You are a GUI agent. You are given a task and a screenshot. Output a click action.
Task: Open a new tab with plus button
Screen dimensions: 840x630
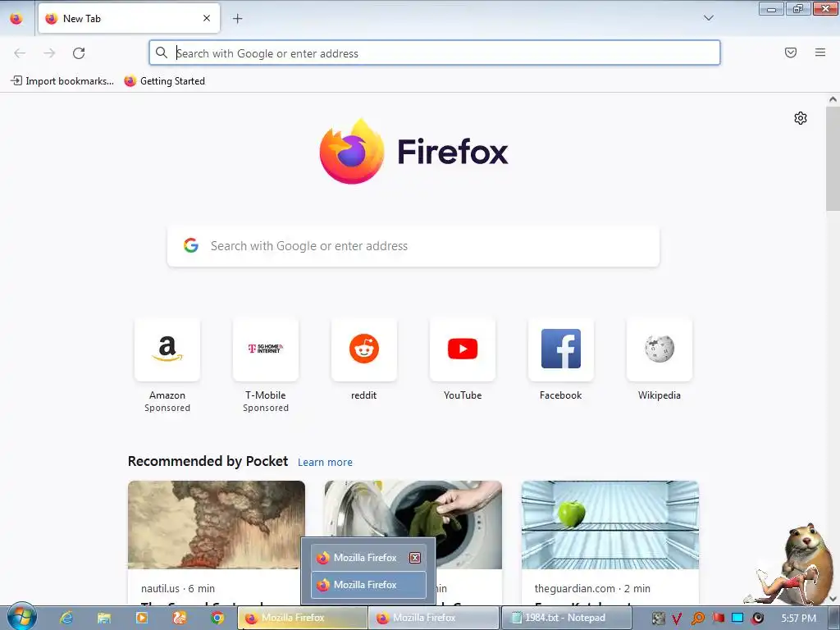coord(237,19)
